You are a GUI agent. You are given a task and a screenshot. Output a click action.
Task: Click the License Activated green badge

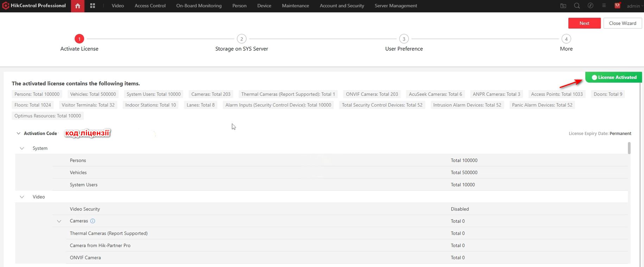[613, 77]
